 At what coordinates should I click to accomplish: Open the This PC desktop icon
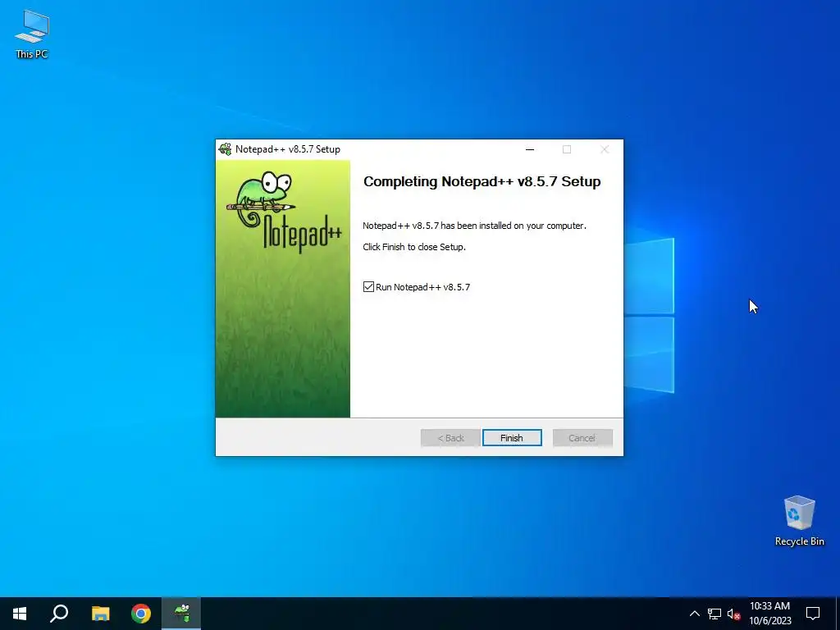coord(32,34)
